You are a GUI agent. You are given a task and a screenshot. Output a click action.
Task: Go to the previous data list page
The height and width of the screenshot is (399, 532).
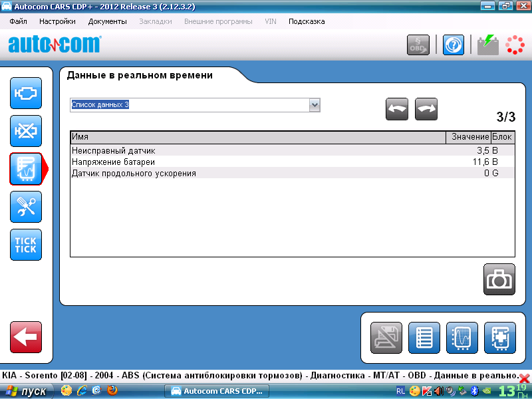[397, 110]
